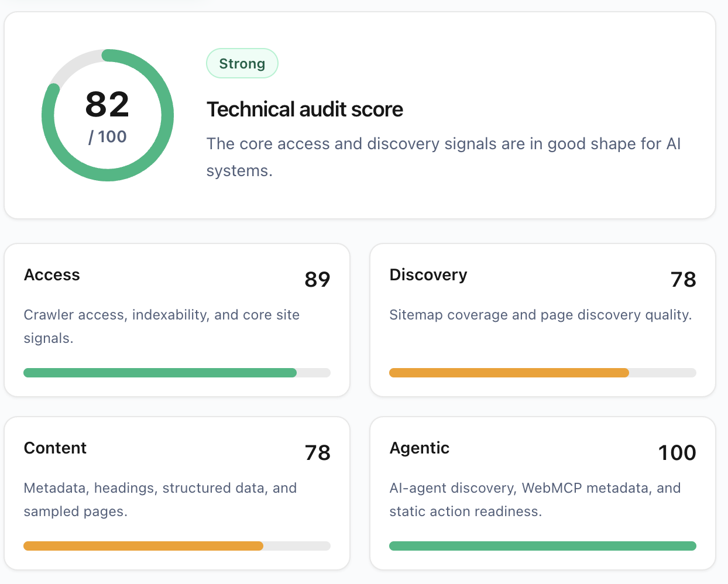Image resolution: width=728 pixels, height=584 pixels.
Task: Click the Crawler access description text
Action: pyautogui.click(x=162, y=327)
